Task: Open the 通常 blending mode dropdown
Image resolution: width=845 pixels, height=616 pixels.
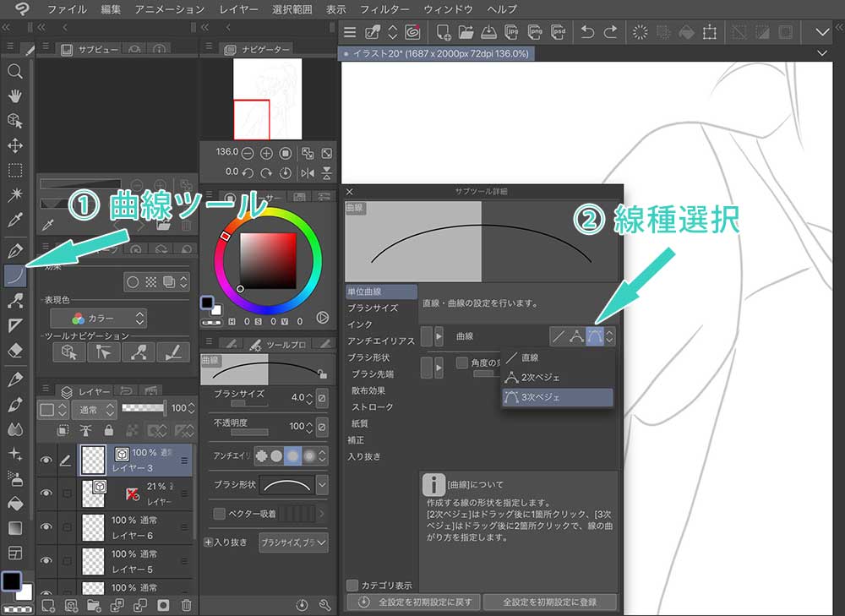Action: coord(93,408)
